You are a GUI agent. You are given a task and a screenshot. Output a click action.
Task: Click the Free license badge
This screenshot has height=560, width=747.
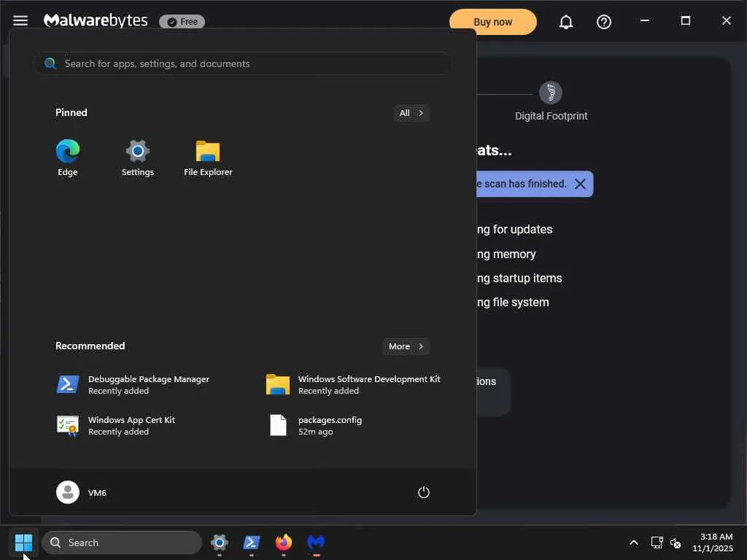(182, 22)
